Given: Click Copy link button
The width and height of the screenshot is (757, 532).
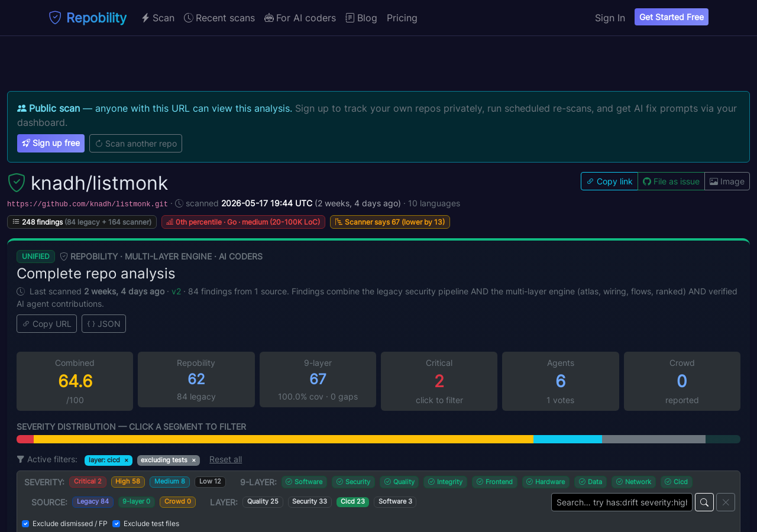Looking at the screenshot, I should pos(609,181).
